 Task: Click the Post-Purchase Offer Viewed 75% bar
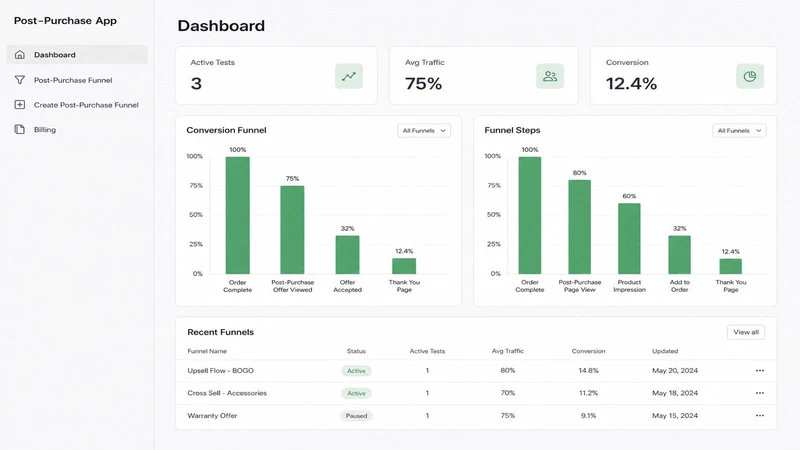coord(292,230)
